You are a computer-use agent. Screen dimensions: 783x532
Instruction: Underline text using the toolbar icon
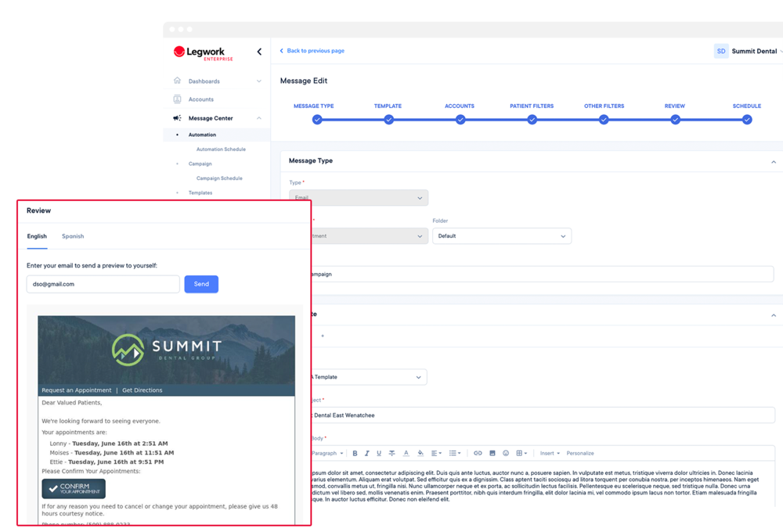coord(379,453)
